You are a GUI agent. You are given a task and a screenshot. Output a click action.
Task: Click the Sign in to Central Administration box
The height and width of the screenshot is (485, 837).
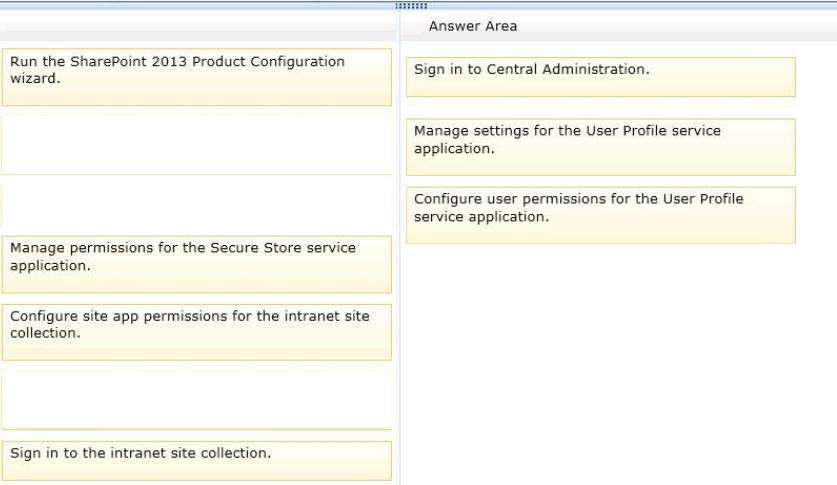[601, 77]
